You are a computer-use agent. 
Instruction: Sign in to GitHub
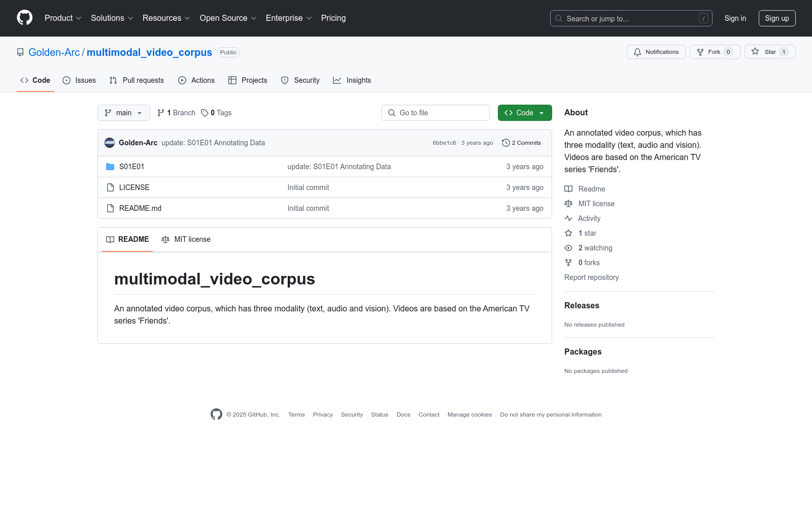(x=735, y=18)
